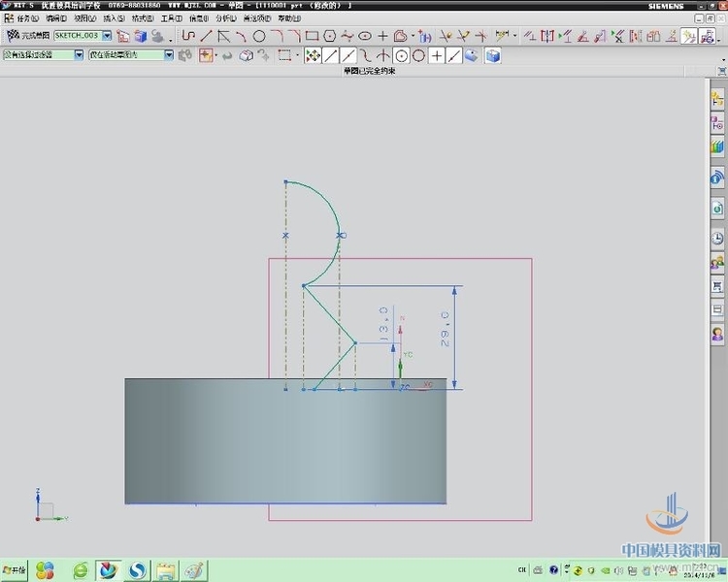Click the Inferred Dimensions tool icon
The width and height of the screenshot is (728, 582).
(x=502, y=36)
